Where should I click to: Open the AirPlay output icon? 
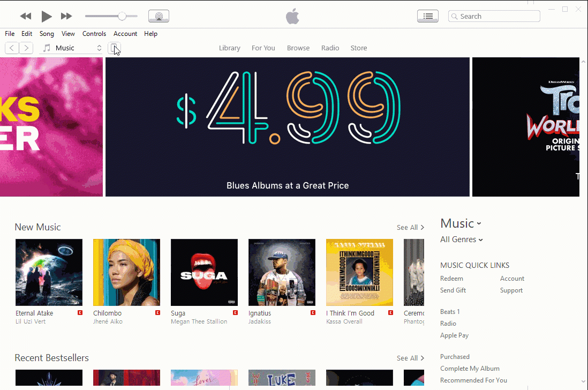[159, 16]
